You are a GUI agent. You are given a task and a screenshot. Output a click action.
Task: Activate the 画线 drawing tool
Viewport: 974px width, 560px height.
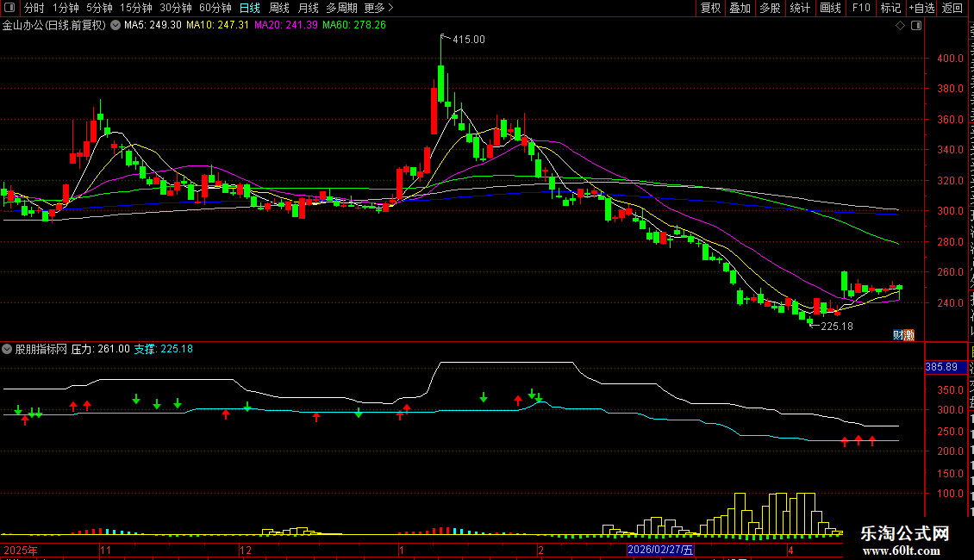click(x=830, y=8)
